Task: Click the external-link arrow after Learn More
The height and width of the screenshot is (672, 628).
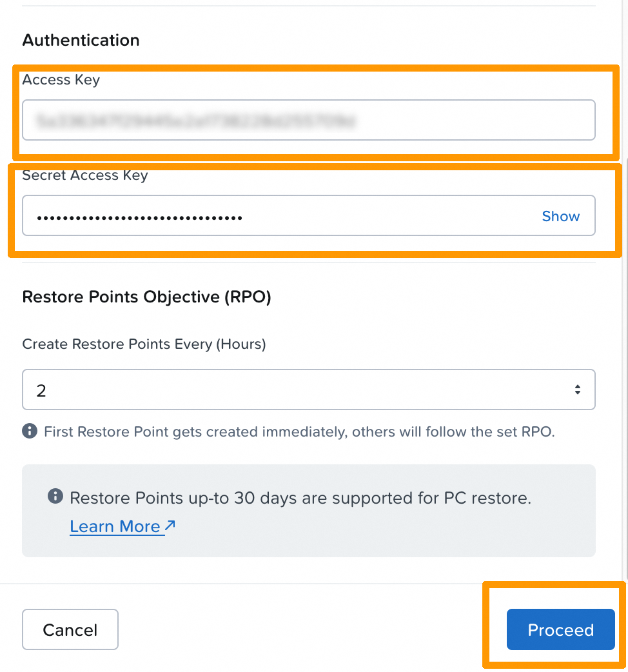Action: [x=170, y=524]
